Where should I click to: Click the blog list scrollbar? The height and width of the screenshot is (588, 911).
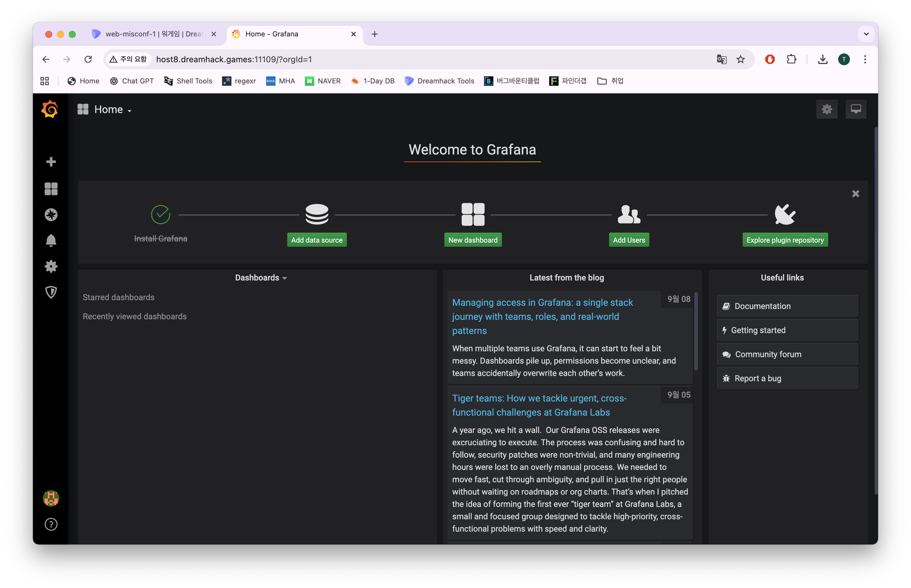[x=696, y=331]
